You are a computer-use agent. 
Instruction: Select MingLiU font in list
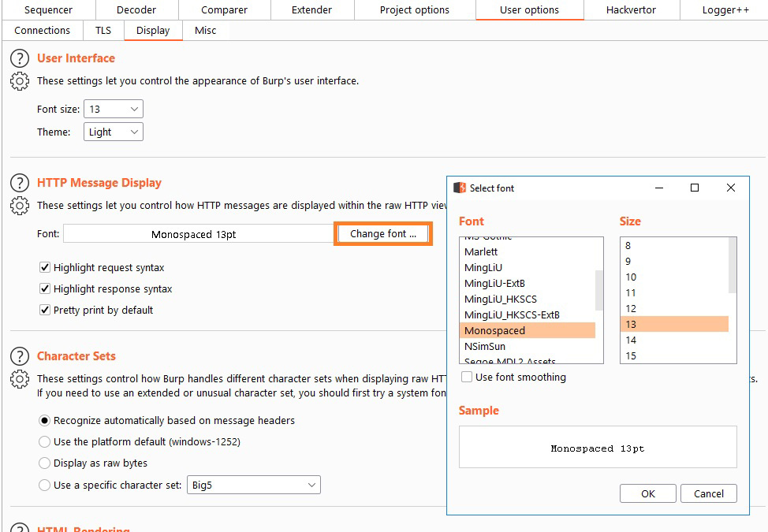tap(527, 267)
